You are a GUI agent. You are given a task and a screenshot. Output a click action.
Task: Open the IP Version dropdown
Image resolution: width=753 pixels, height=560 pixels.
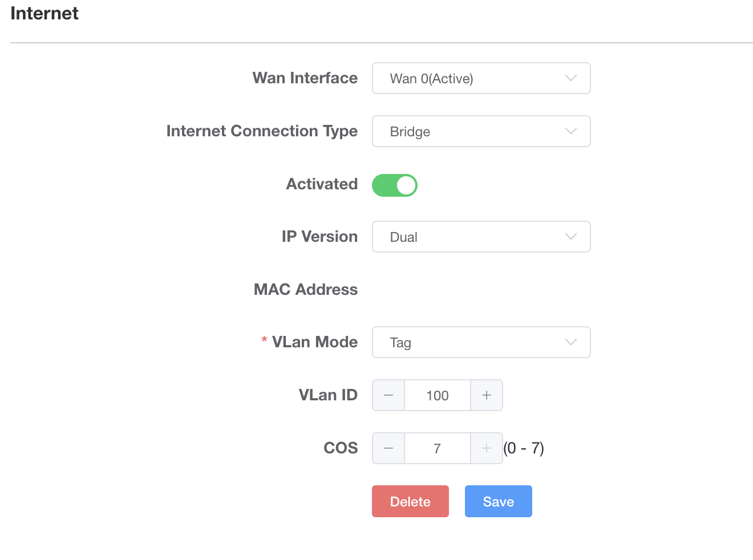point(481,237)
